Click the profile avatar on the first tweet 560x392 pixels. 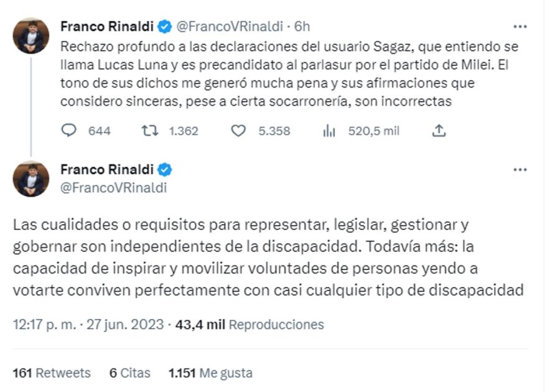(31, 35)
